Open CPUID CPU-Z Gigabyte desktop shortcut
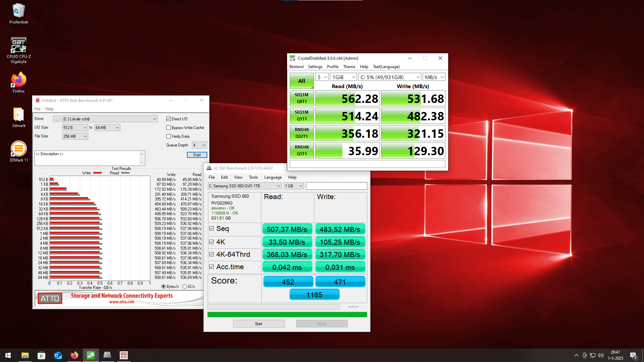Viewport: 644px width, 362px height. [x=18, y=50]
